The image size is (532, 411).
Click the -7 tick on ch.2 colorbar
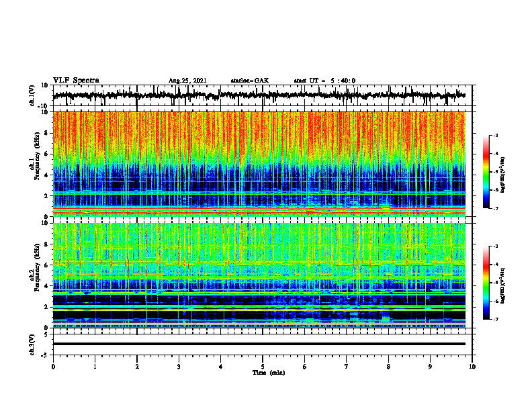495,320
